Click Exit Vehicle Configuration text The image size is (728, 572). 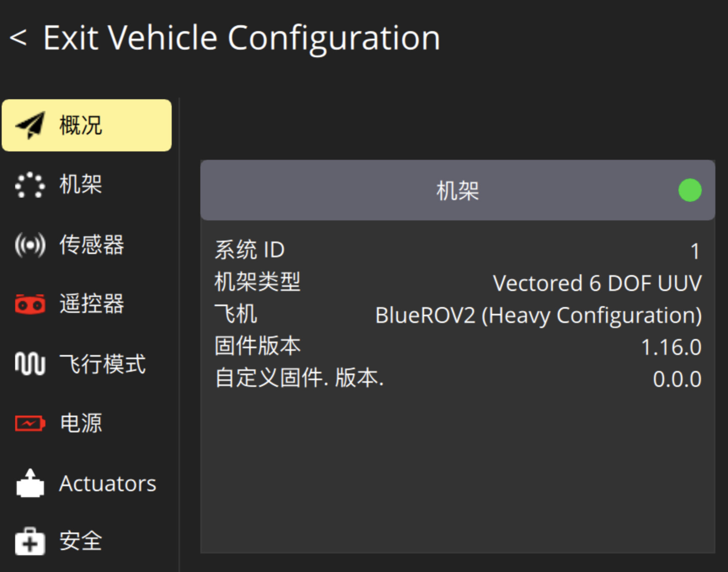pos(242,37)
